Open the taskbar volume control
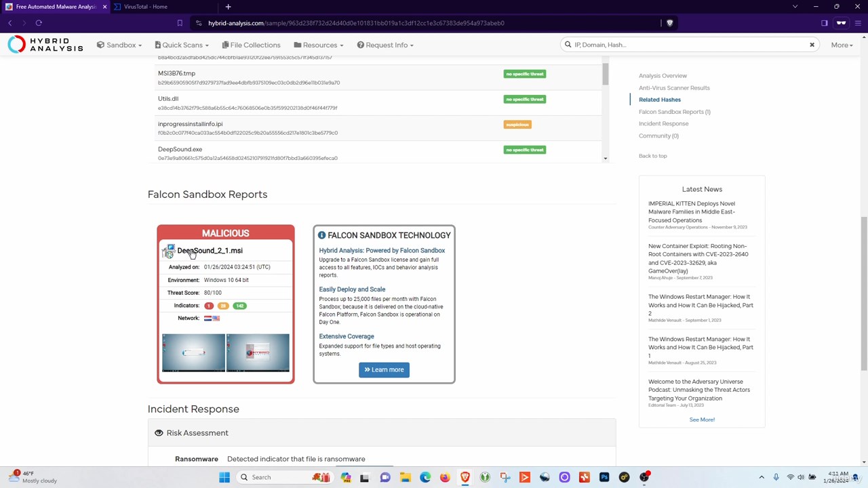Screen dimensions: 868x488 pyautogui.click(x=801, y=477)
